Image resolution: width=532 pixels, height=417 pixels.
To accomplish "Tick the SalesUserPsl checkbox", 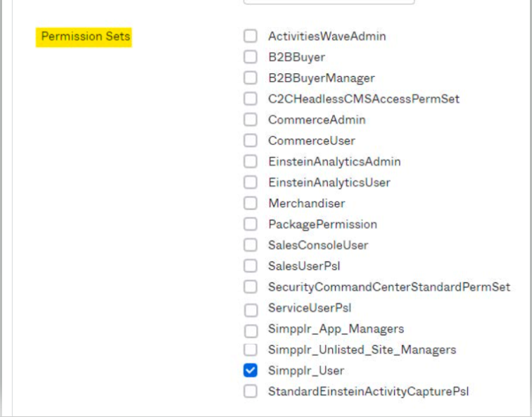I will (x=251, y=266).
